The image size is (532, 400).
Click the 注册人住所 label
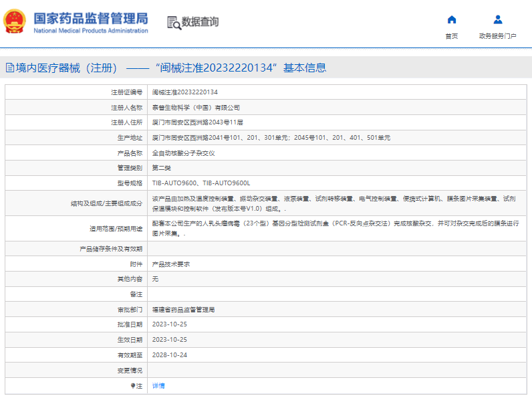click(126, 122)
